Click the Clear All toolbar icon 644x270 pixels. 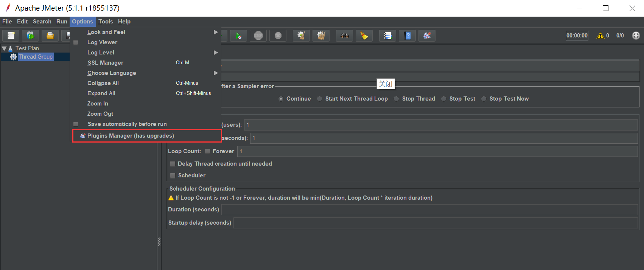point(321,36)
